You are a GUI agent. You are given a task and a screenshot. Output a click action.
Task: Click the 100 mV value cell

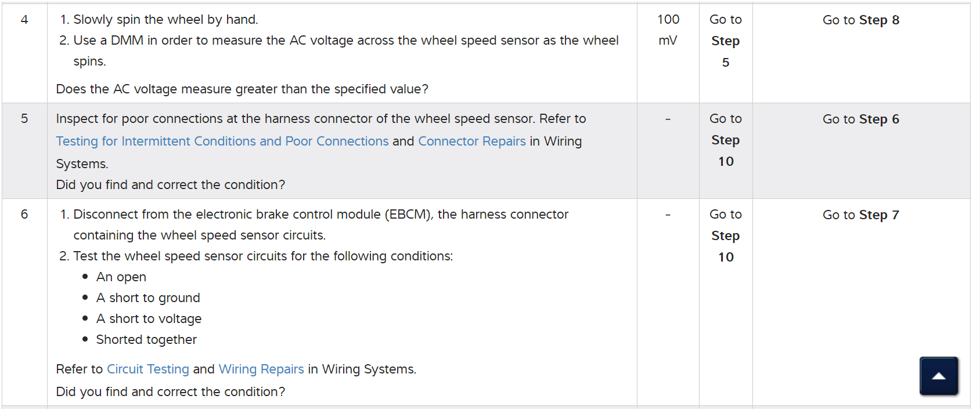tap(668, 30)
